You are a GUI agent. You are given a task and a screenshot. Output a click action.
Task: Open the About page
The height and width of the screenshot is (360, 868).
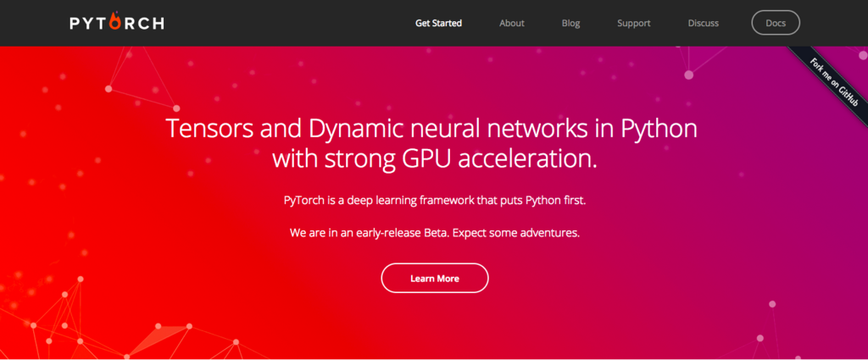(511, 23)
